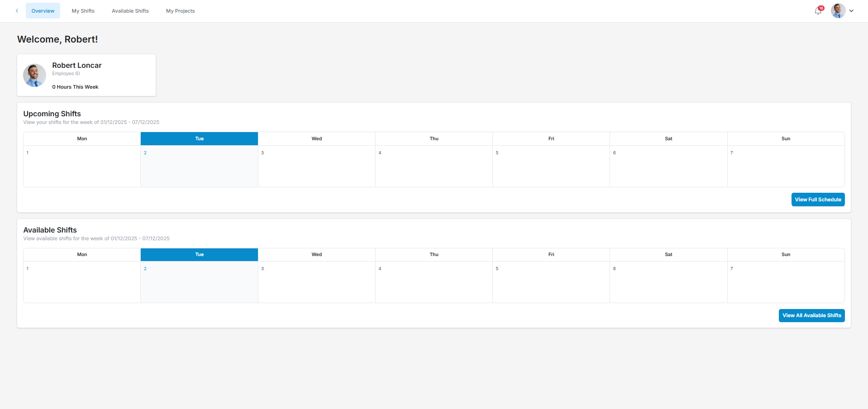Go to the Available Shifts tab
Viewport: 868px width, 409px height.
tap(130, 11)
